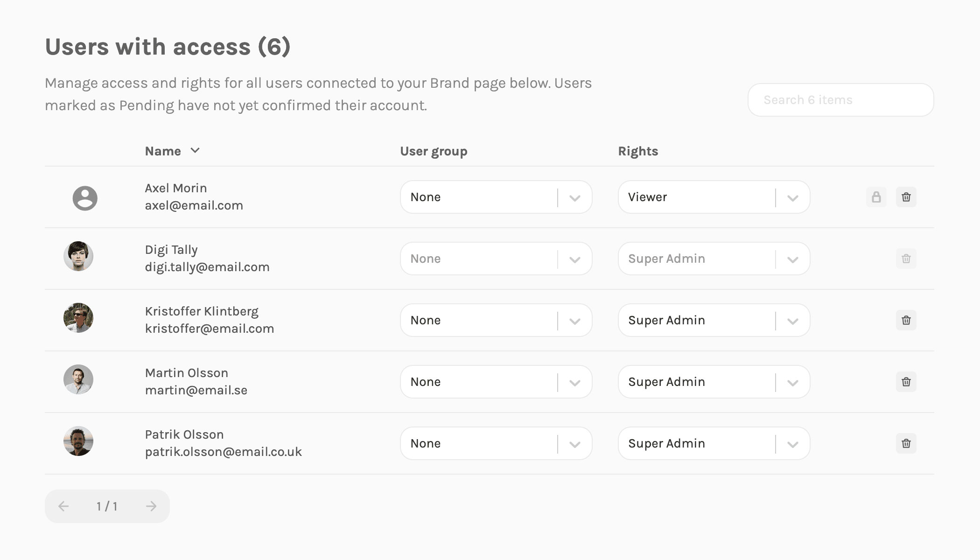This screenshot has width=980, height=560.
Task: Click Patrik Olsson's profile picture
Action: [x=78, y=441]
